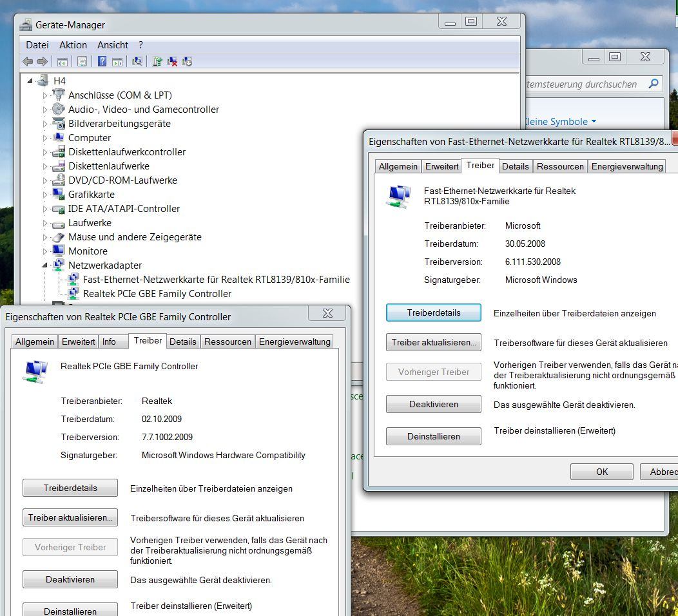Open the Aktion menu
Image resolution: width=678 pixels, height=616 pixels.
tap(73, 45)
